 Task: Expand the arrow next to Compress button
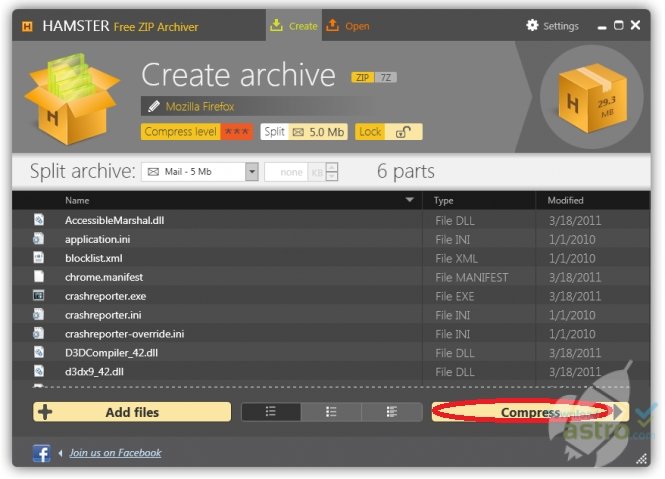pos(619,412)
